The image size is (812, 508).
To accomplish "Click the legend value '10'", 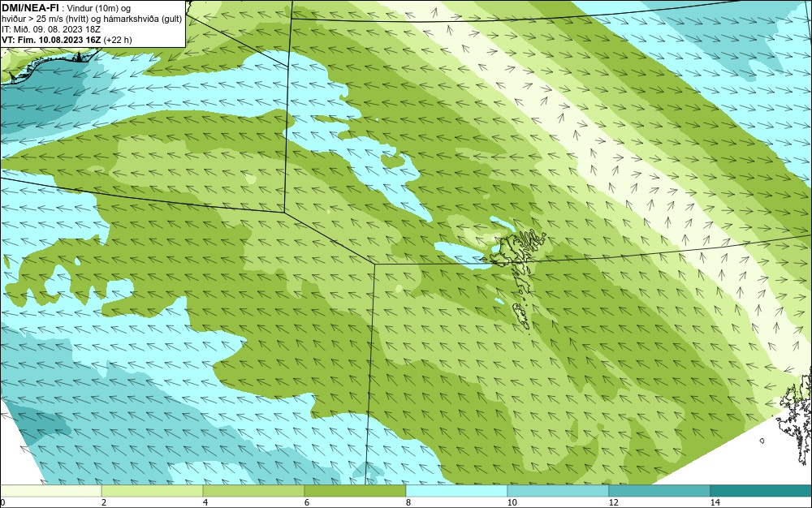I will click(x=512, y=502).
